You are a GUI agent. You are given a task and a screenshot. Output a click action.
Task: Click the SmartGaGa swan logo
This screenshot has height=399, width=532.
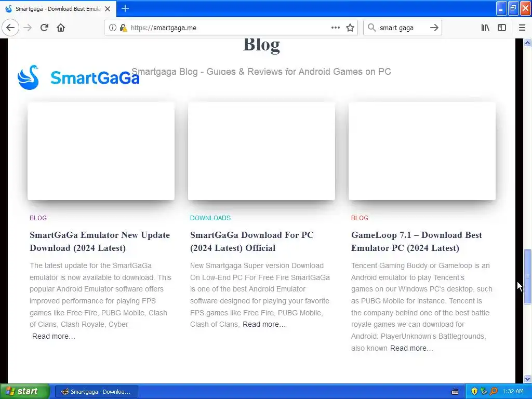(78, 77)
